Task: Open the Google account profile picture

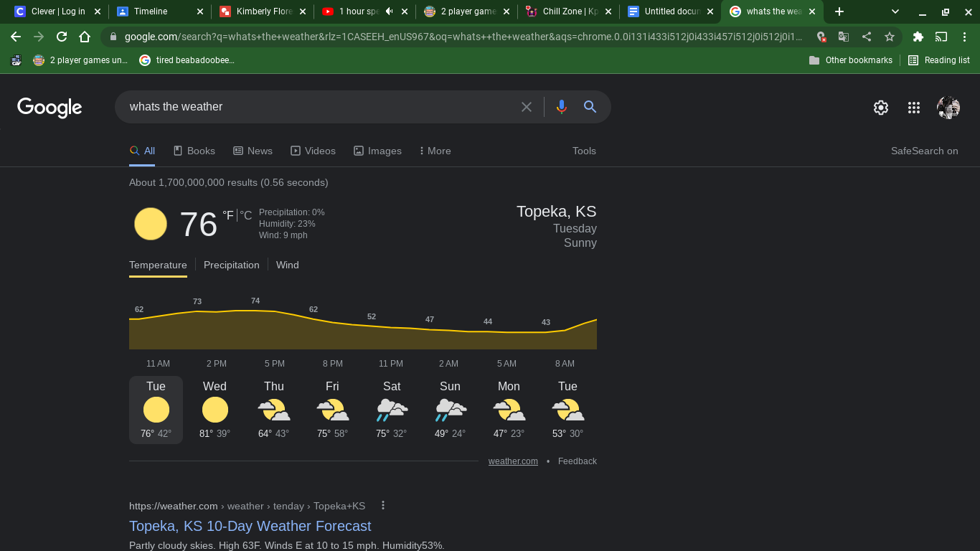Action: 948,108
